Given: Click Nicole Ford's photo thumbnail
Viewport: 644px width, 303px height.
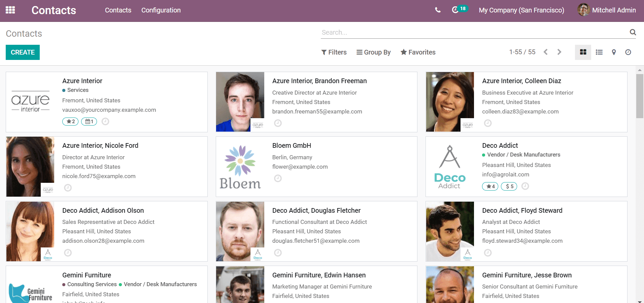Looking at the screenshot, I should 30,167.
